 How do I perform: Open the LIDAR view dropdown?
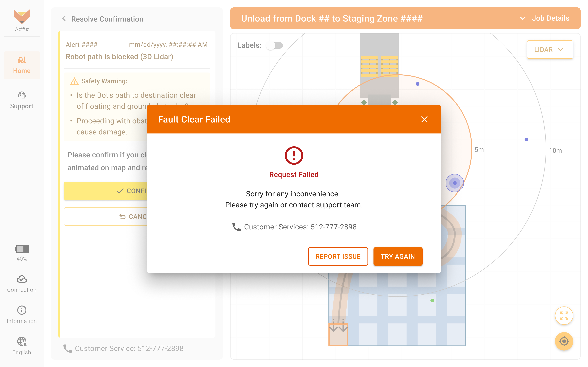pyautogui.click(x=550, y=49)
